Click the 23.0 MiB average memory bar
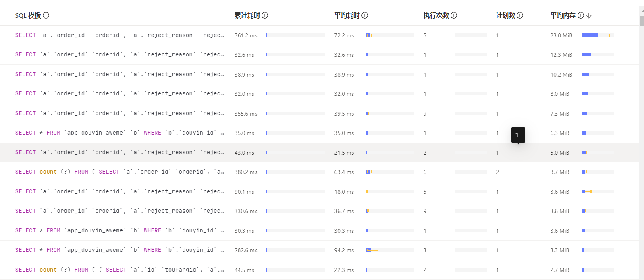This screenshot has height=280, width=644. [597, 35]
